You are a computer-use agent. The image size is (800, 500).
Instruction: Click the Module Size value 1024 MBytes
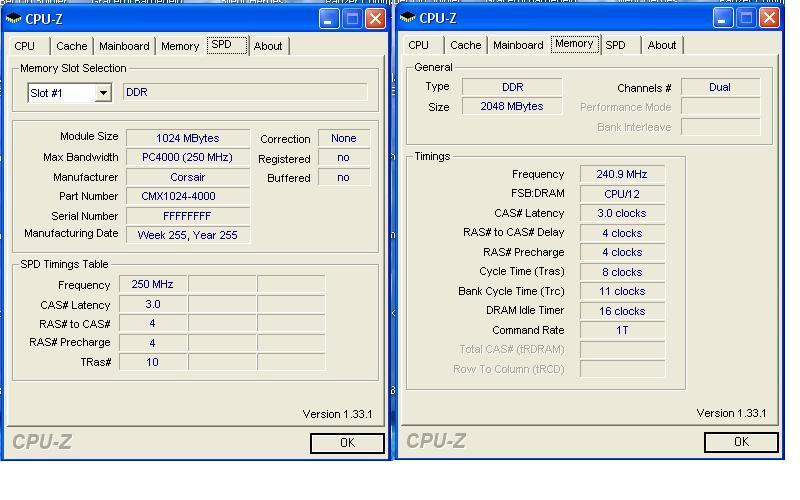click(x=188, y=138)
